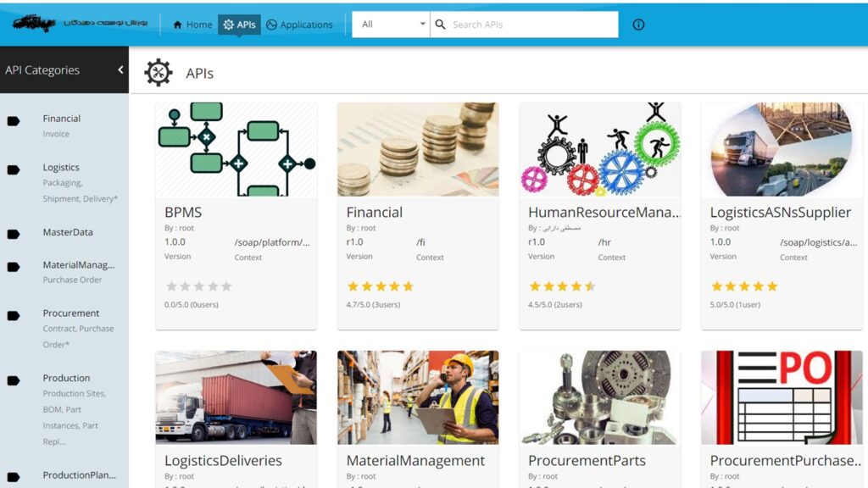
Task: Click the tag icon beside Logistics category
Action: (14, 170)
